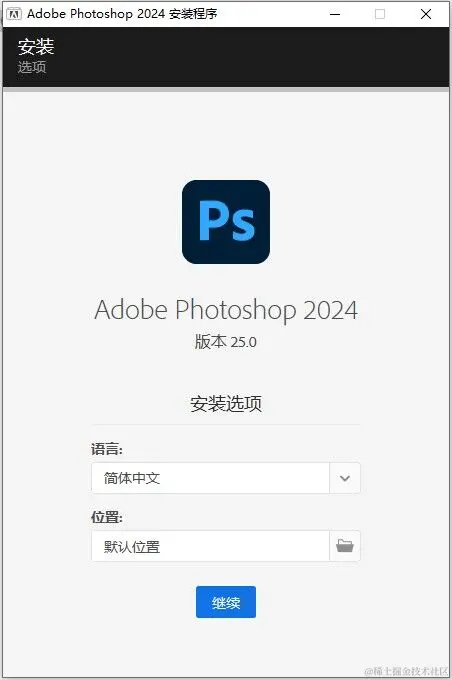Click the 安装 header text
This screenshot has height=680, width=452.
(x=36, y=47)
